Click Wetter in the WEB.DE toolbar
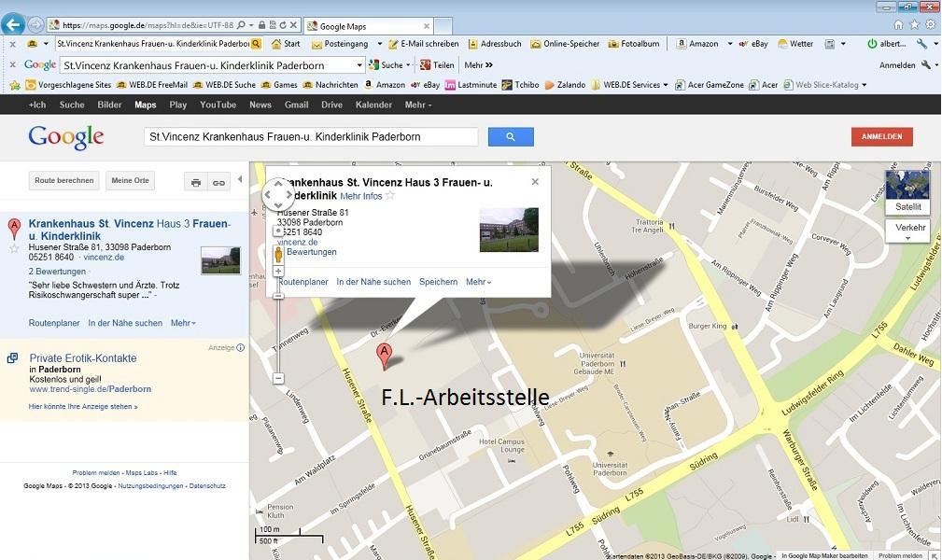The image size is (942, 560). click(x=795, y=44)
